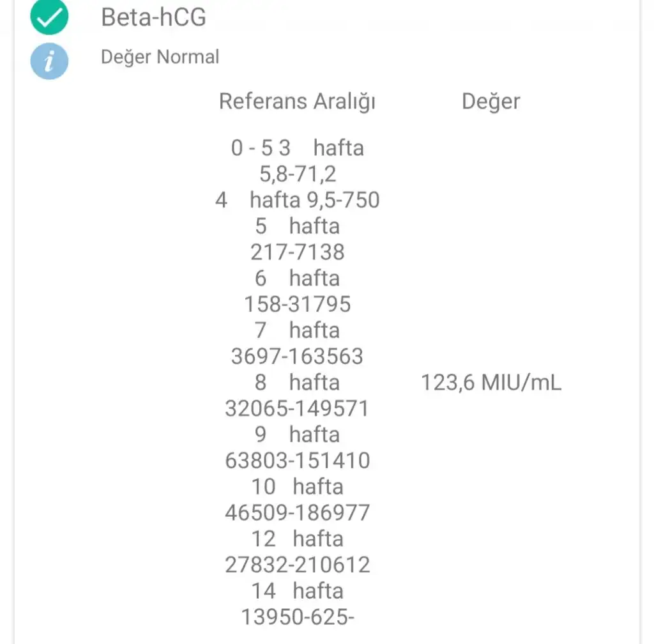Select the Beta-hCG test title

(x=153, y=17)
